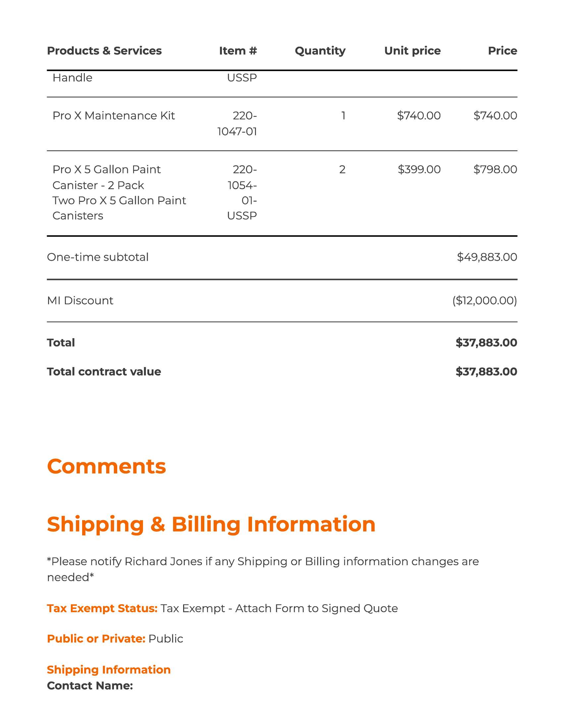Screen dimensions: 563x728
Task: Click the Comments heading
Action: [x=106, y=466]
